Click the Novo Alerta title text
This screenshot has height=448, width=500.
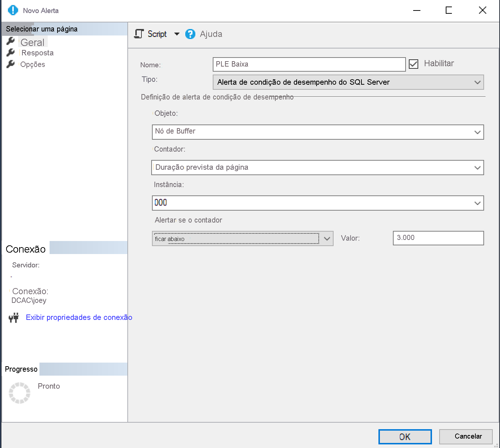(x=41, y=10)
